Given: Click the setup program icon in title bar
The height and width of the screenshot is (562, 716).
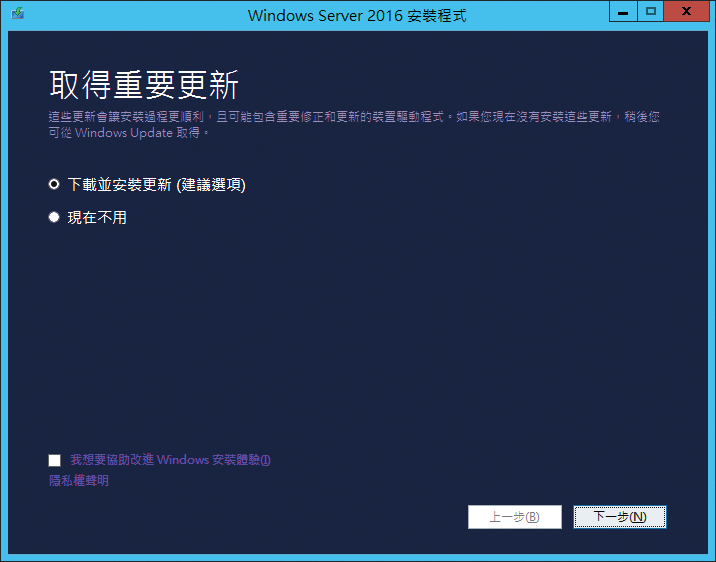Looking at the screenshot, I should [17, 13].
